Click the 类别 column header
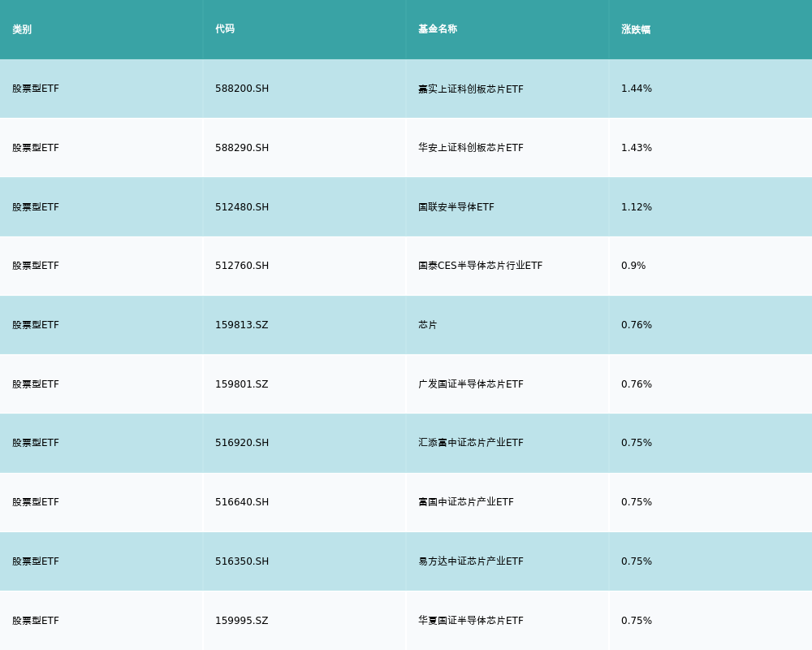The image size is (812, 650). coord(22,29)
